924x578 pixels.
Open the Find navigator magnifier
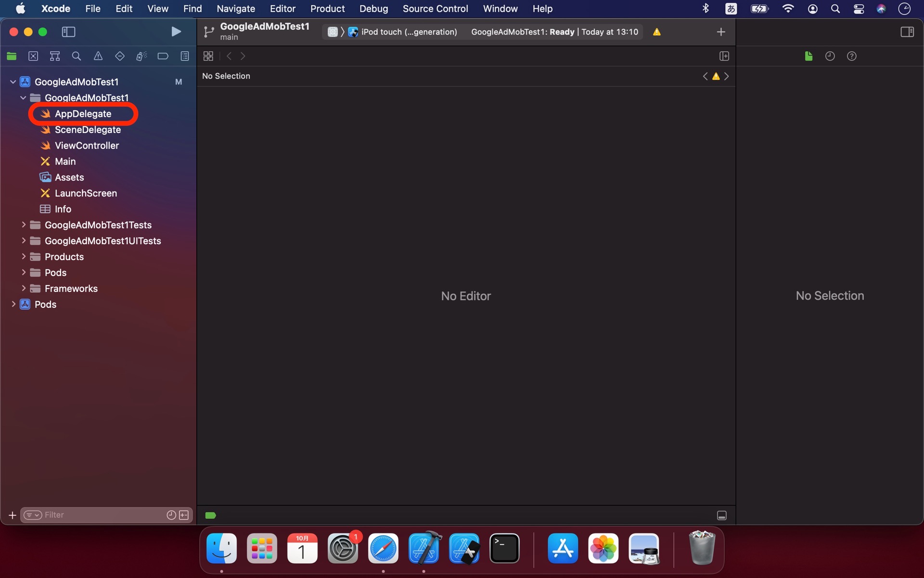click(77, 56)
